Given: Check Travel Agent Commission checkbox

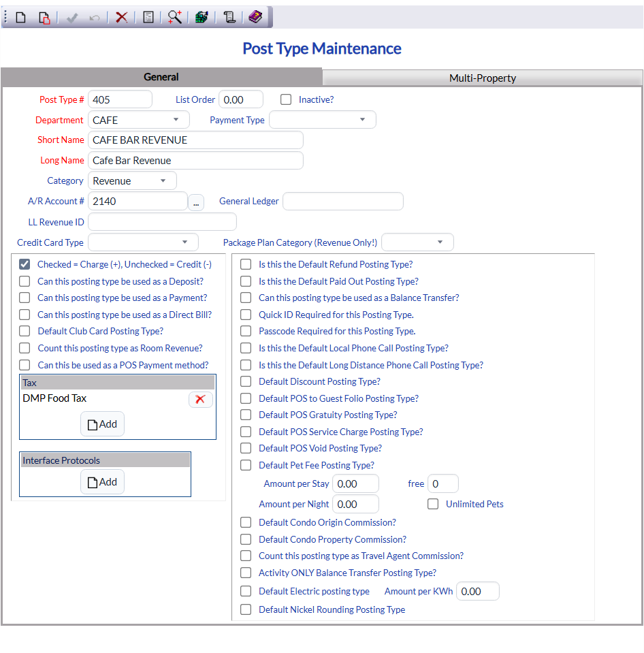Looking at the screenshot, I should (x=246, y=556).
